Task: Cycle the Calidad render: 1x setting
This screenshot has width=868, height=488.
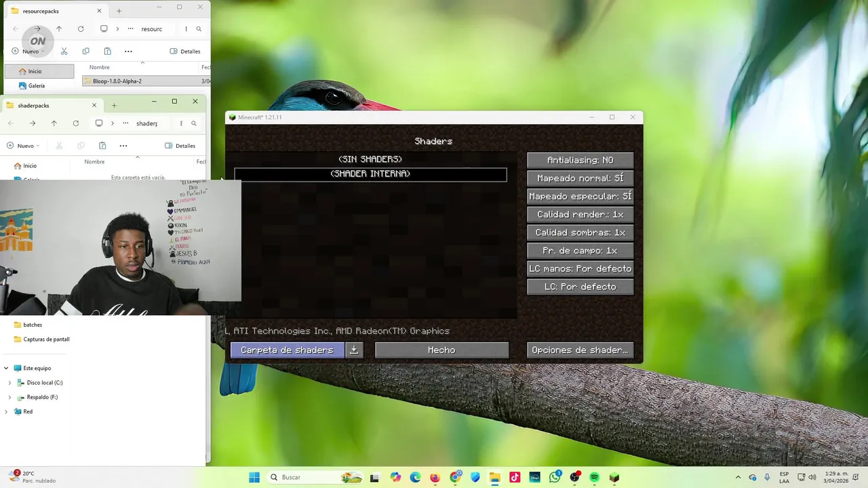Action: [x=580, y=214]
